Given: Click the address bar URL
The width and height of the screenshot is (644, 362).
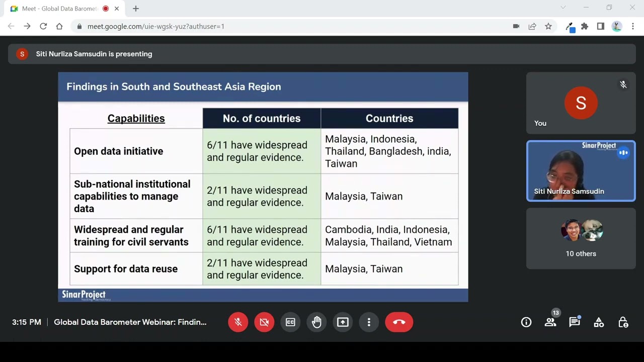Looking at the screenshot, I should point(156,26).
